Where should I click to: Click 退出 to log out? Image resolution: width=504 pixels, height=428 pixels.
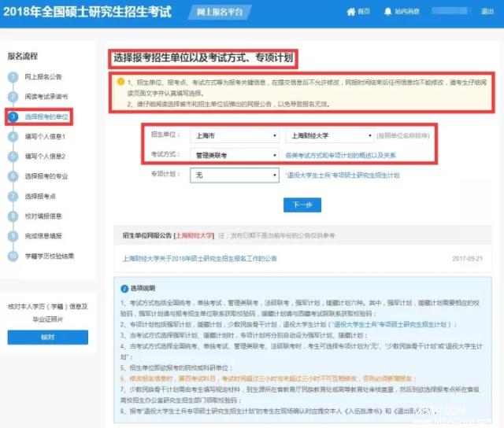tap(487, 13)
